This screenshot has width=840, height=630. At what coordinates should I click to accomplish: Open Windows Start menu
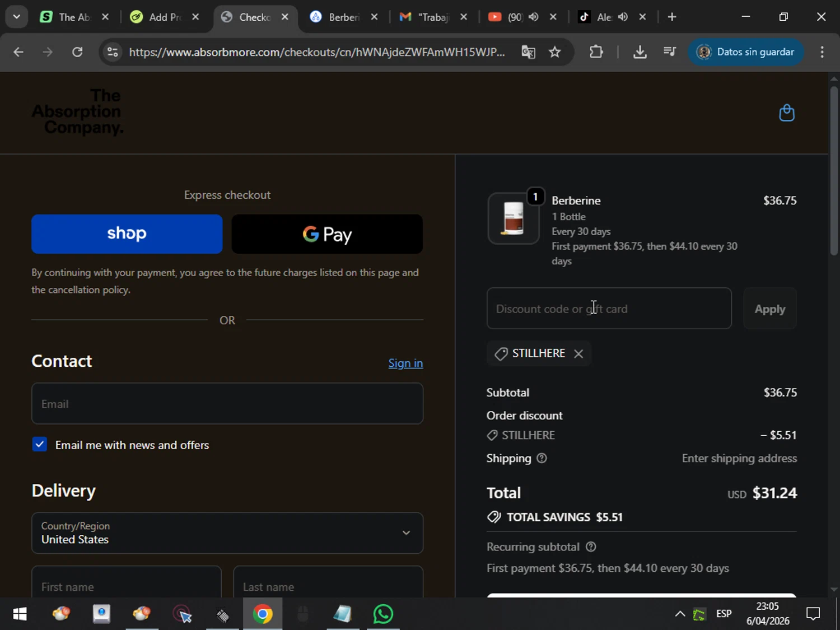click(x=20, y=614)
